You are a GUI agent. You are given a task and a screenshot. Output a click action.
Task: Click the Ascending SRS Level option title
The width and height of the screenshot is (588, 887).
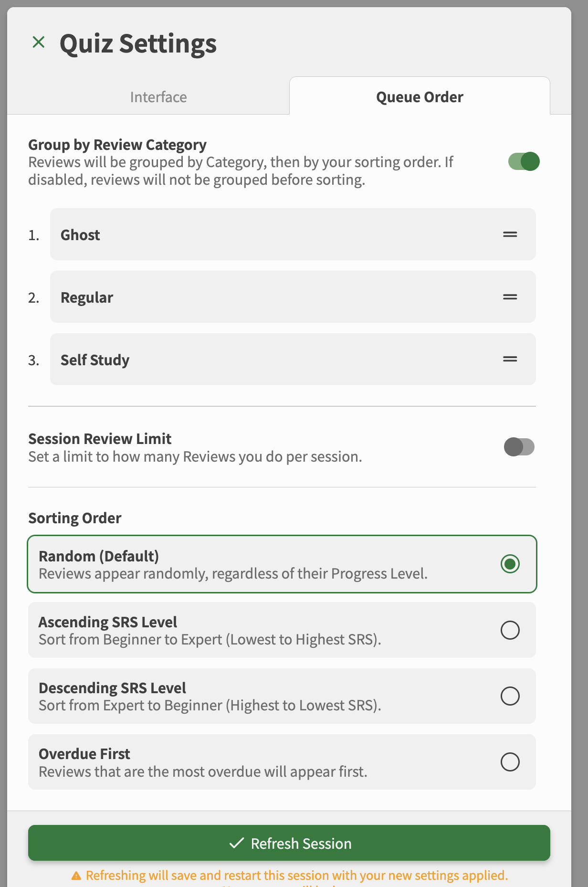[108, 622]
